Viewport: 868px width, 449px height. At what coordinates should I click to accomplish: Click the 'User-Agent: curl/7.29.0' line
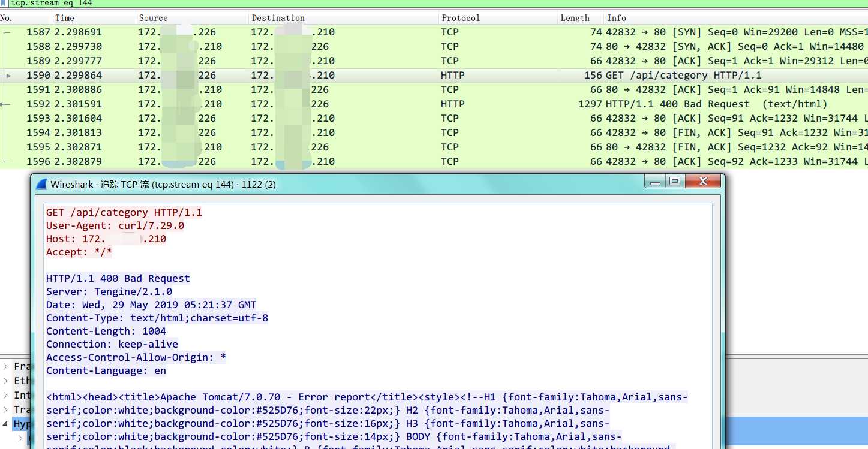[115, 225]
